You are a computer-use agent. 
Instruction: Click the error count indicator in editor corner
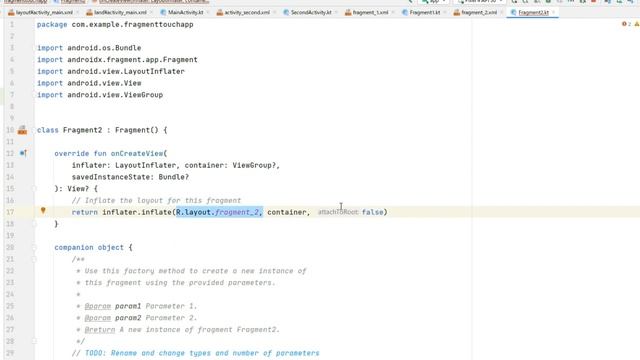pyautogui.click(x=627, y=24)
